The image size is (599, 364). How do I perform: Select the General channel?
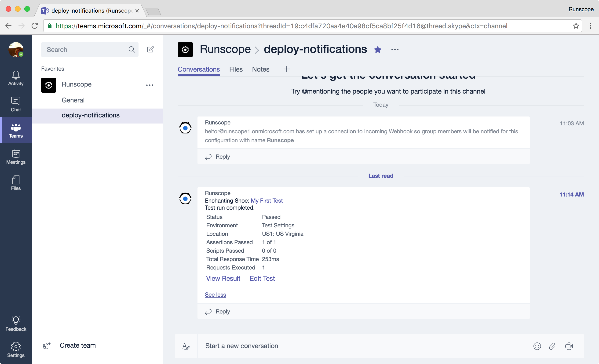pyautogui.click(x=73, y=100)
